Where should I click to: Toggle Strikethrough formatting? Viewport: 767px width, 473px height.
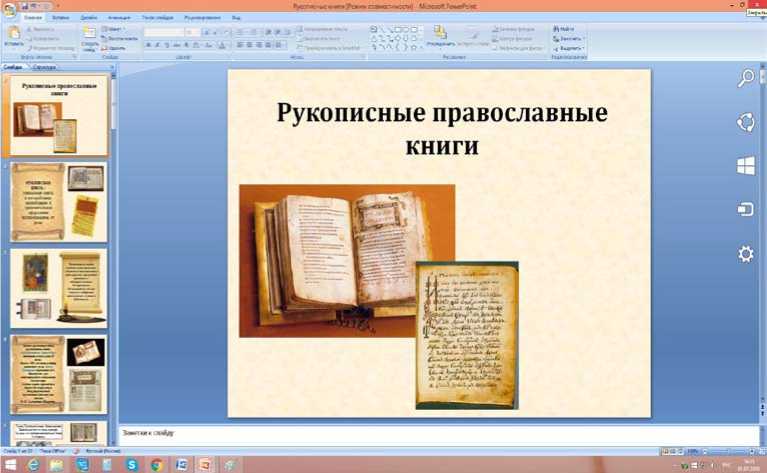(177, 45)
